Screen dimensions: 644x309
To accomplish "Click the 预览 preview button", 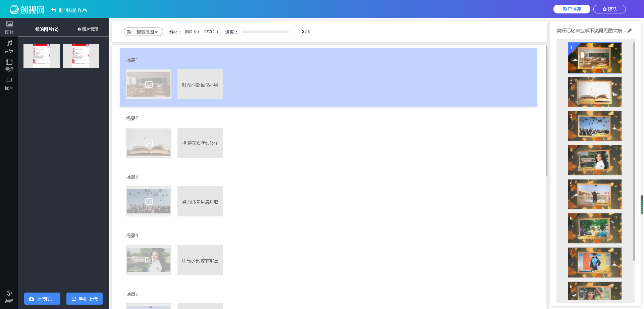I will click(609, 9).
